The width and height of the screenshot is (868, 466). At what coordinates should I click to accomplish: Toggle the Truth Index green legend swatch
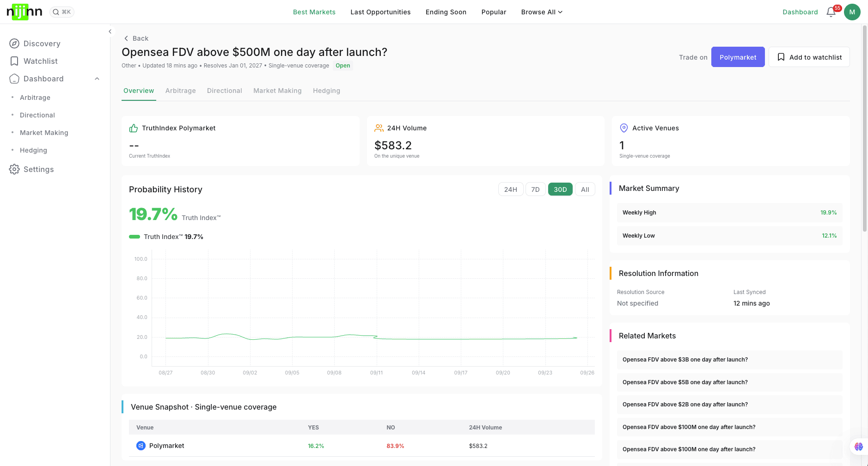pyautogui.click(x=134, y=237)
